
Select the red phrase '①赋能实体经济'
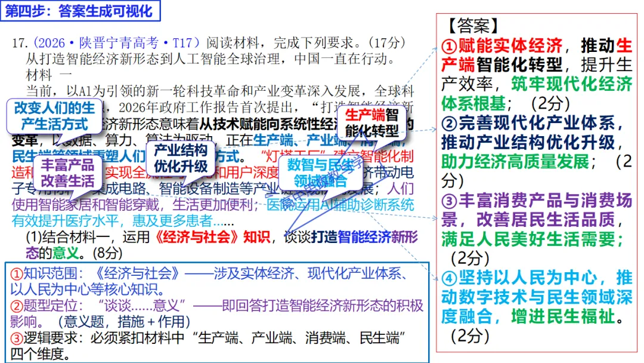point(502,45)
